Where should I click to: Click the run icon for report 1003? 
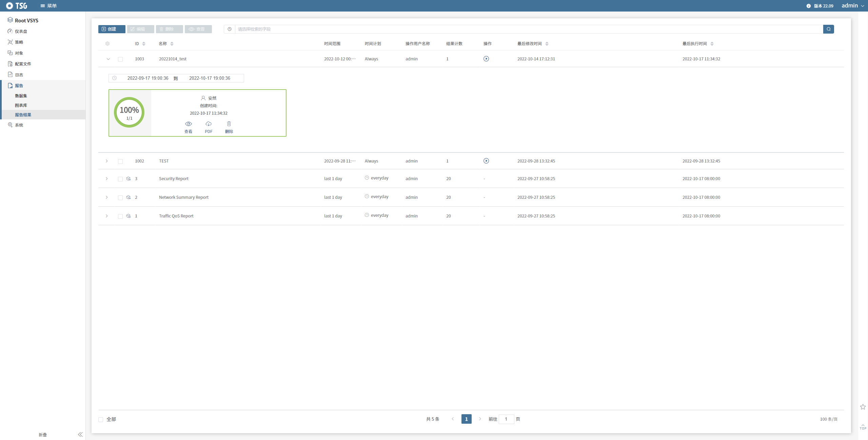tap(486, 59)
